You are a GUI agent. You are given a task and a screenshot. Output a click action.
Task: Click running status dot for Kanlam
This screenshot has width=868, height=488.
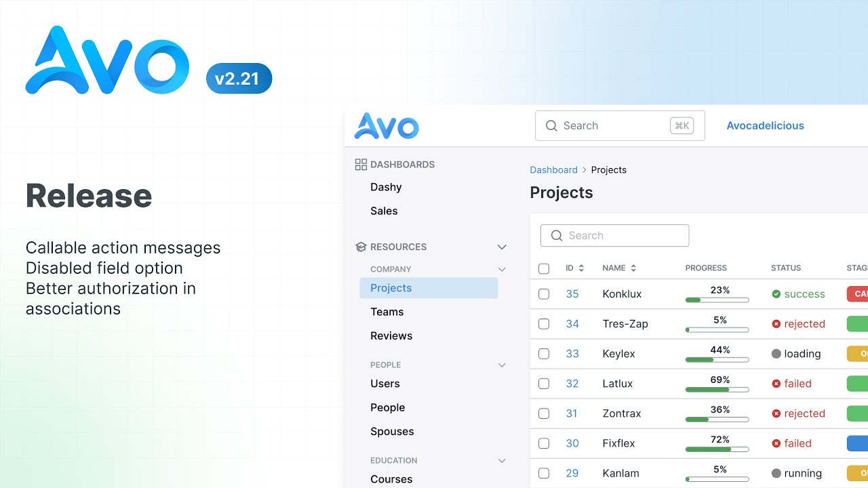coord(776,473)
